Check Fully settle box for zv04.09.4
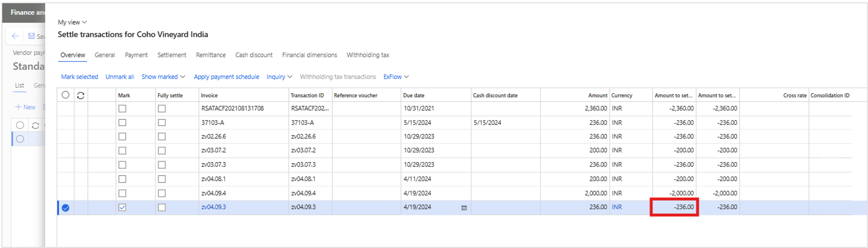This screenshot has width=868, height=248. (162, 193)
